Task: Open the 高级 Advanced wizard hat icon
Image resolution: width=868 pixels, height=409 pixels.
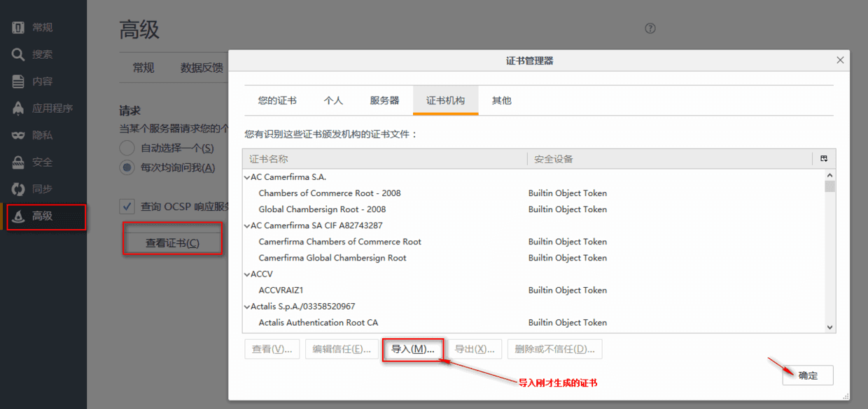Action: pos(18,216)
